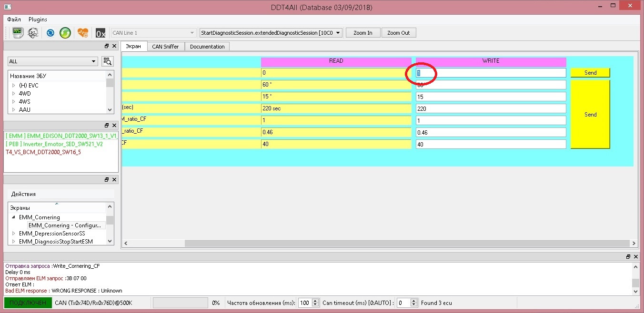
Task: Float the log output panel
Action: (x=628, y=256)
